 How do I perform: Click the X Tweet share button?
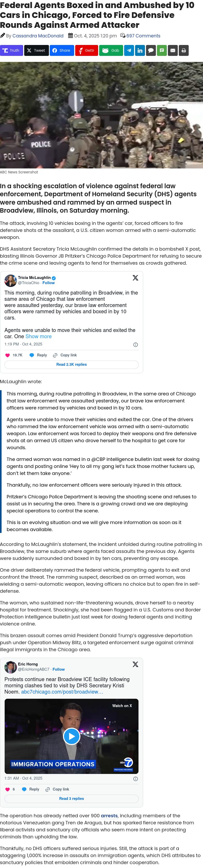[x=36, y=50]
